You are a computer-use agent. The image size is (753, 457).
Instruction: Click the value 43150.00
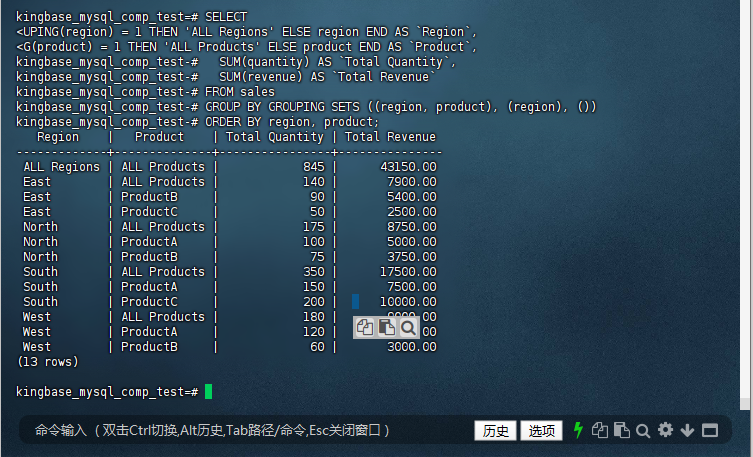[x=408, y=167]
